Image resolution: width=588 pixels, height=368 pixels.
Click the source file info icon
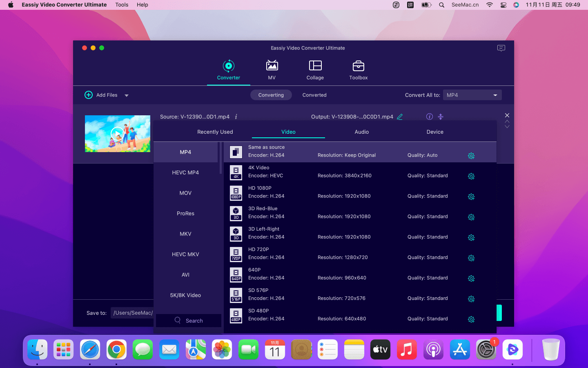[x=236, y=117]
